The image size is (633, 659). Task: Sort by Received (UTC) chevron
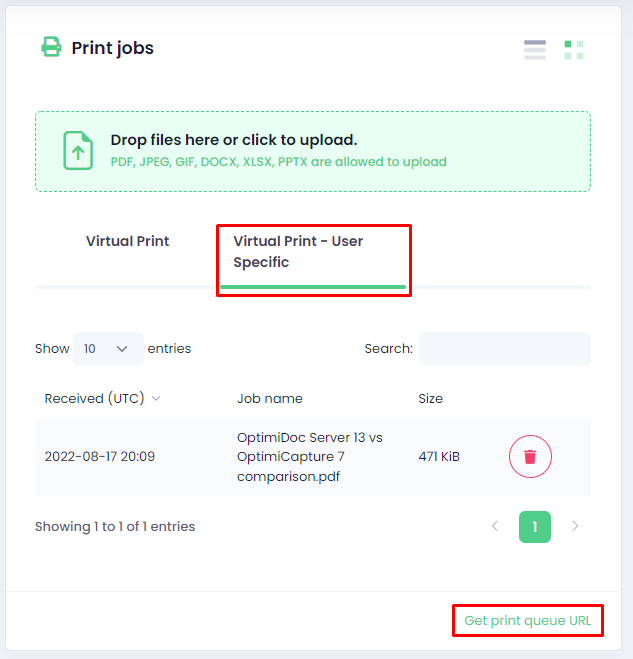pyautogui.click(x=156, y=398)
